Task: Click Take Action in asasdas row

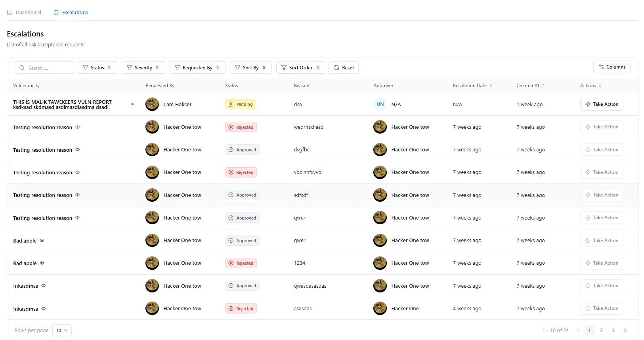Action: click(602, 308)
